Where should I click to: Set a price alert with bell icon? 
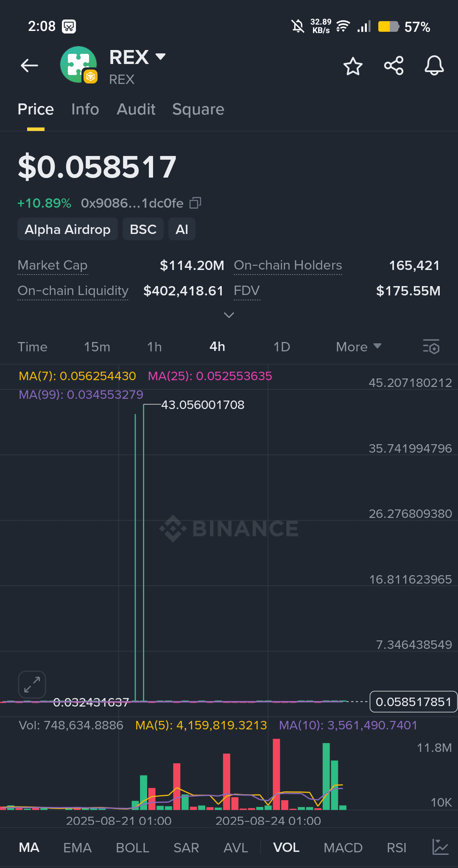click(x=434, y=66)
